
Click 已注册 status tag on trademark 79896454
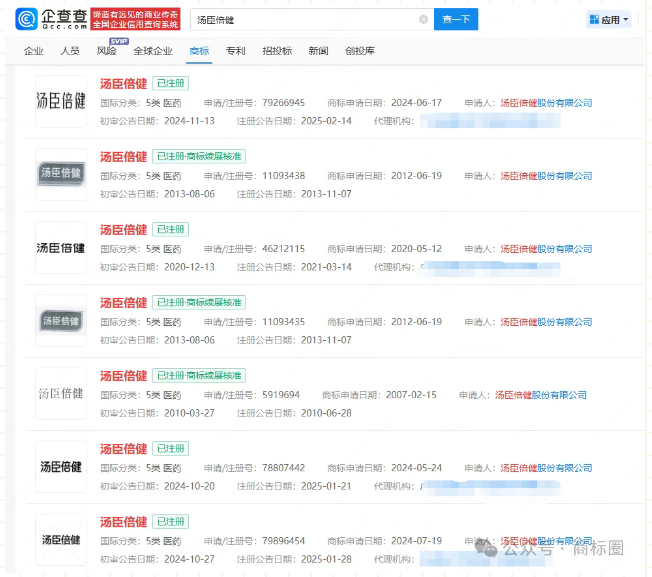(x=170, y=522)
